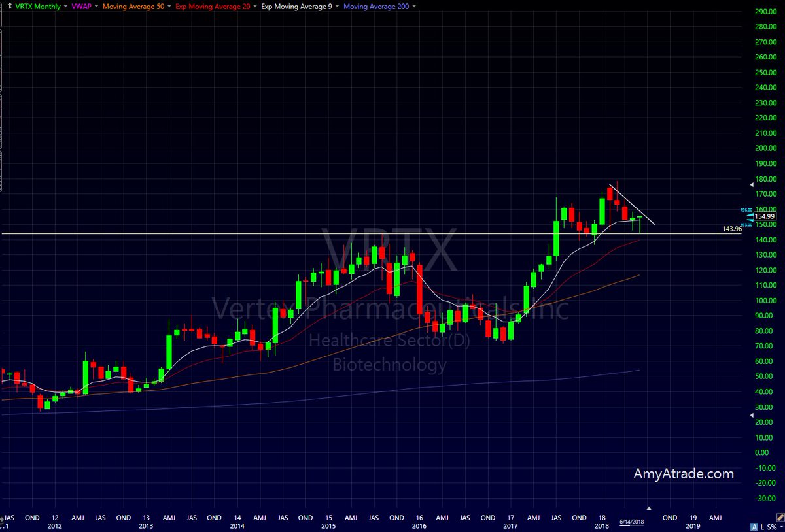This screenshot has width=785, height=532.
Task: Click the 290.00 price axis label
Action: tap(765, 12)
